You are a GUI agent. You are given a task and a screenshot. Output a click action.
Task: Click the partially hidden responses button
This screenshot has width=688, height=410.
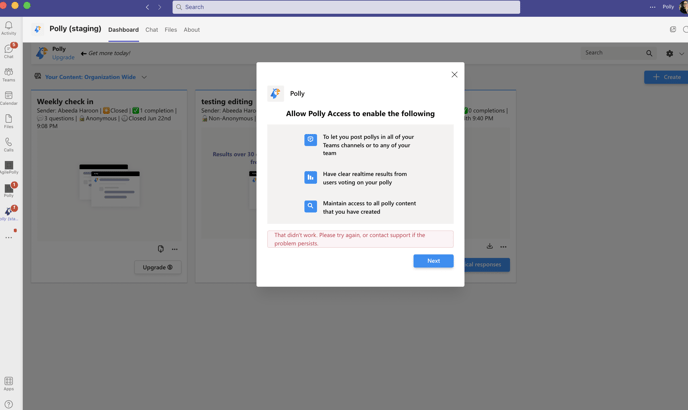tap(487, 265)
